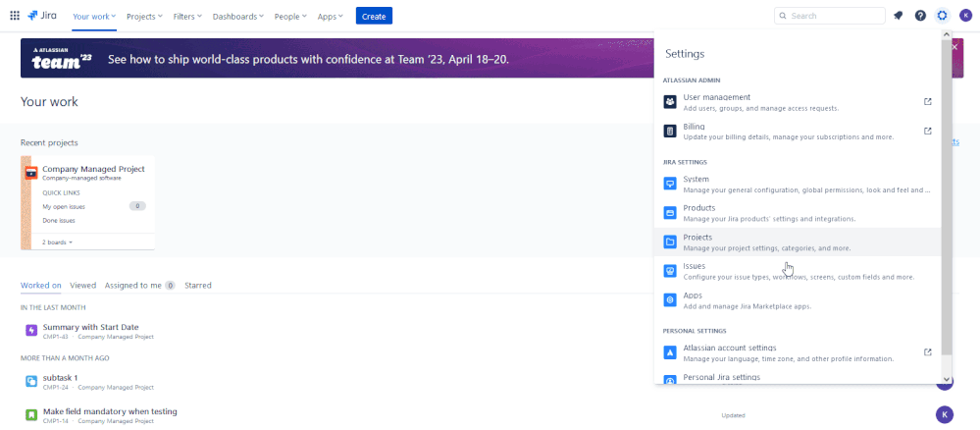Expand the People dropdown

290,17
